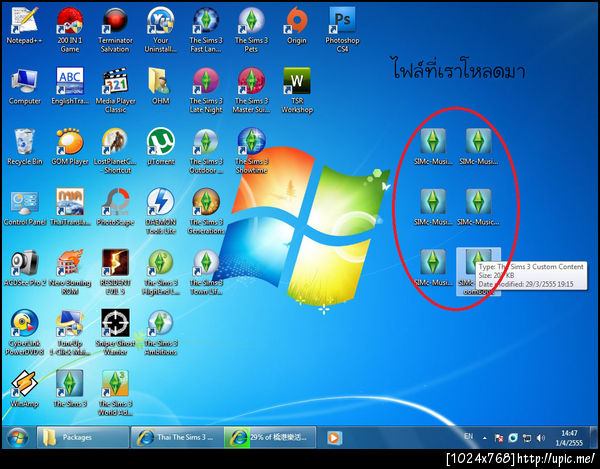Select The Sims 3 Showtime icon
Screen dimensions: 600x469
(251, 151)
